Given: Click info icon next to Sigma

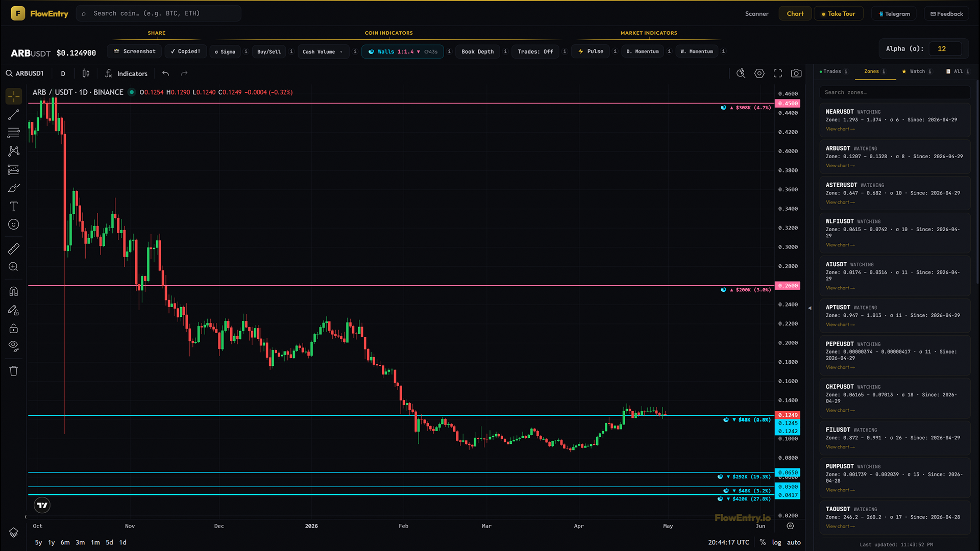Looking at the screenshot, I should [x=246, y=52].
